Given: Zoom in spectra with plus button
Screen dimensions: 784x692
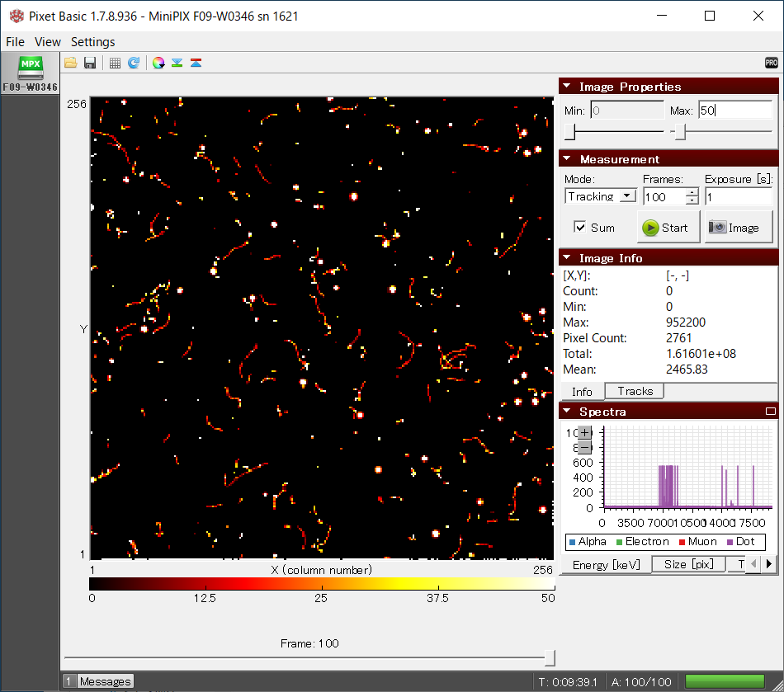Looking at the screenshot, I should point(584,433).
